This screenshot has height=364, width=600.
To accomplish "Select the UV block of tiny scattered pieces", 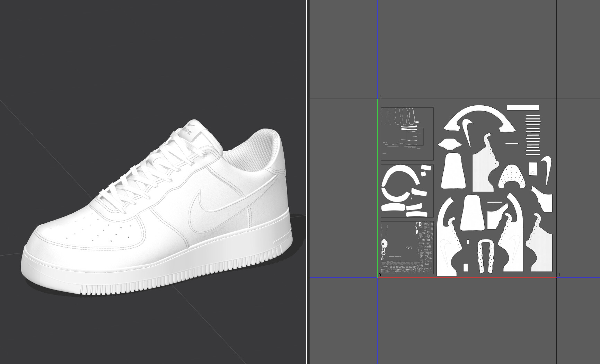I will pyautogui.click(x=407, y=248).
